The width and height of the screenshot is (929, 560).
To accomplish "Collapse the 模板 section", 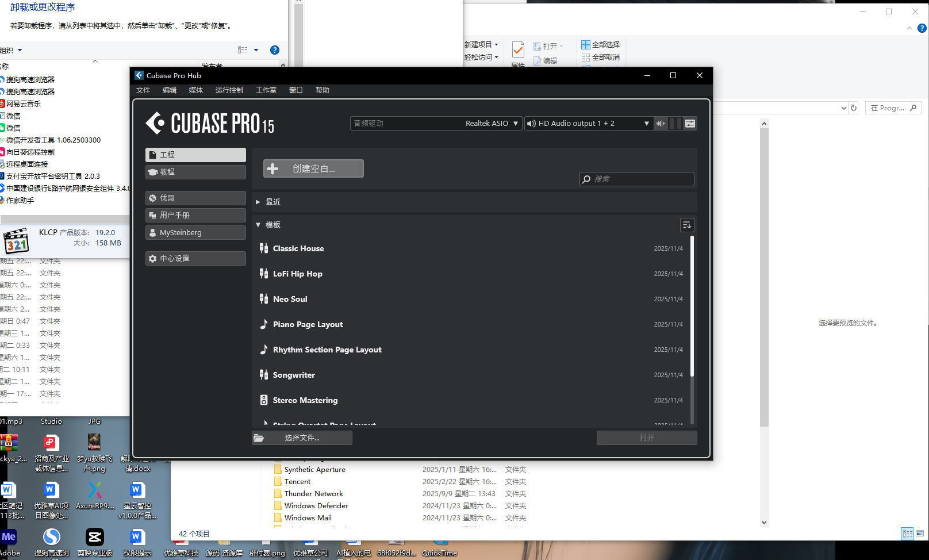I will point(258,225).
